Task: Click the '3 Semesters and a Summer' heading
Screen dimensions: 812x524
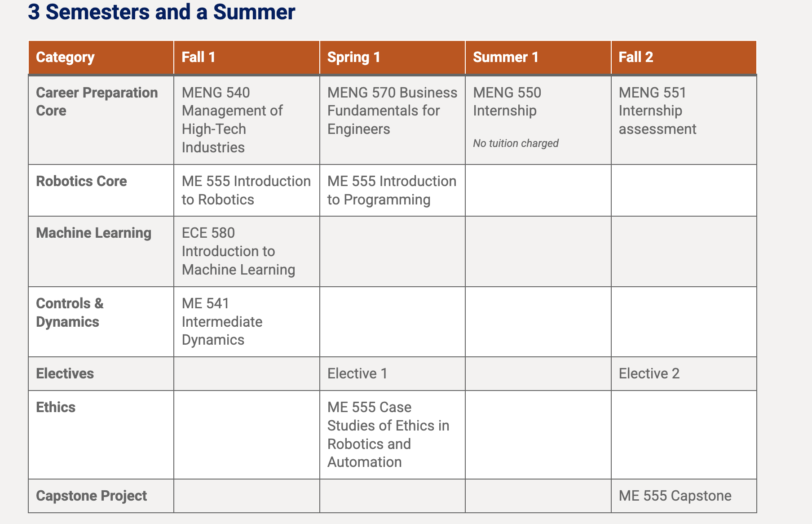Action: coord(161,12)
